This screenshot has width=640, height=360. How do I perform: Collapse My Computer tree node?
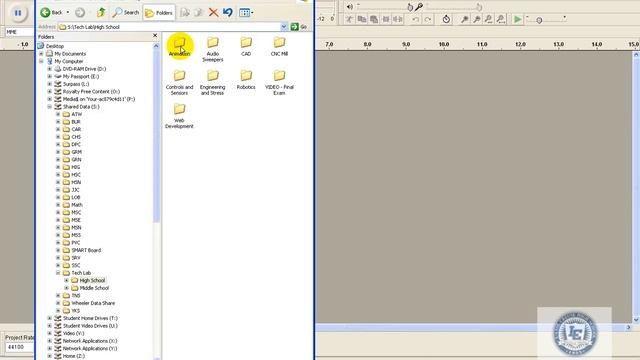pos(41,61)
